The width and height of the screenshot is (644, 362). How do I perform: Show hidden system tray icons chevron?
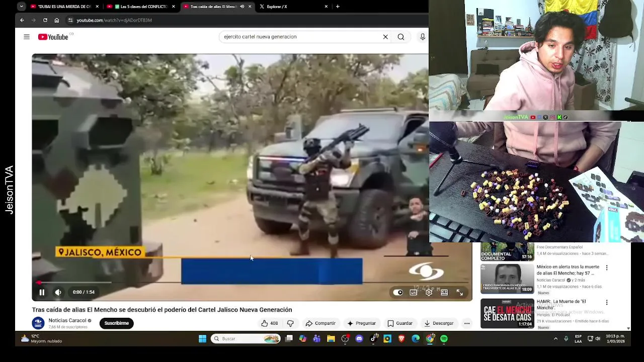pyautogui.click(x=555, y=339)
